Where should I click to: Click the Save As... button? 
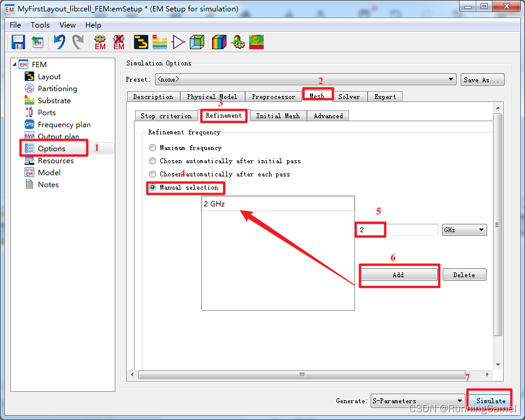point(482,80)
